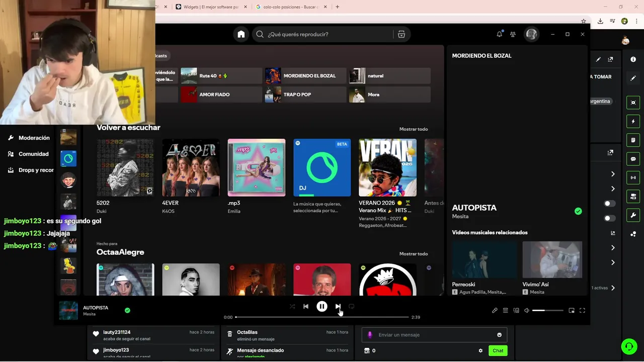Screen dimensions: 644x362
Task: Click the broadcast signal icon in right toolbar
Action: click(633, 177)
